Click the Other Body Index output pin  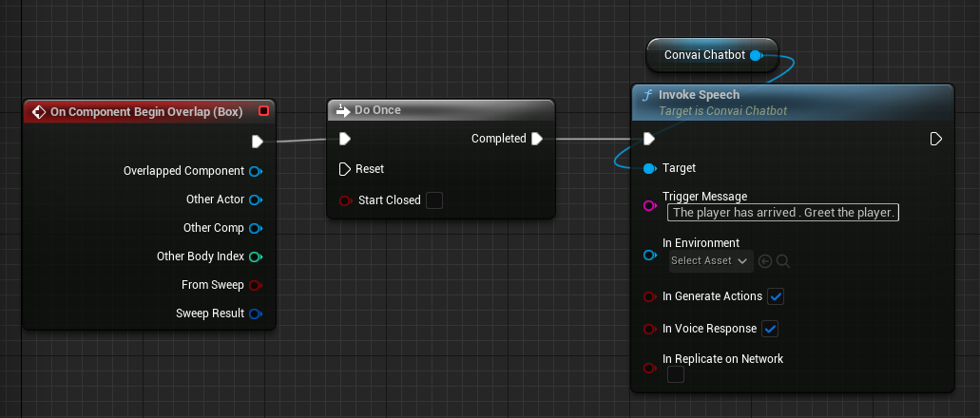pos(255,256)
